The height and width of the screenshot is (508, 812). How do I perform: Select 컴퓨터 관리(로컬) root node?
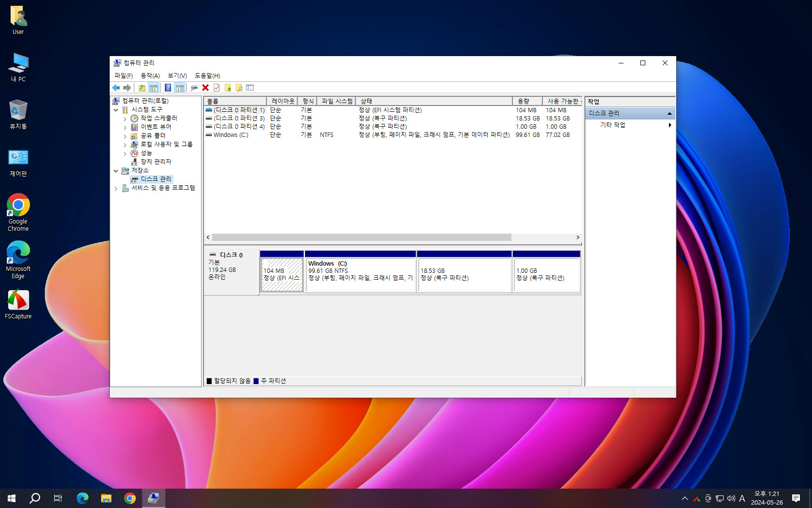pos(145,101)
